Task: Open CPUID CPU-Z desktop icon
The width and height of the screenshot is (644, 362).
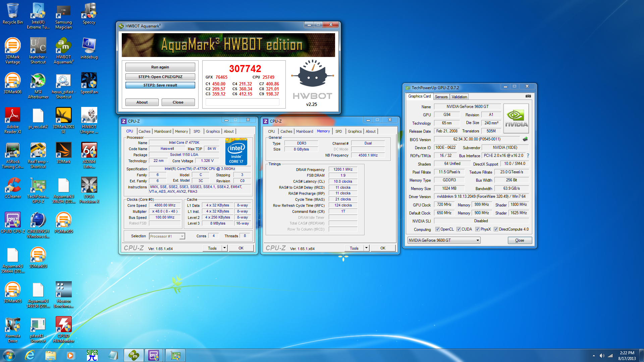Action: pos(13,223)
